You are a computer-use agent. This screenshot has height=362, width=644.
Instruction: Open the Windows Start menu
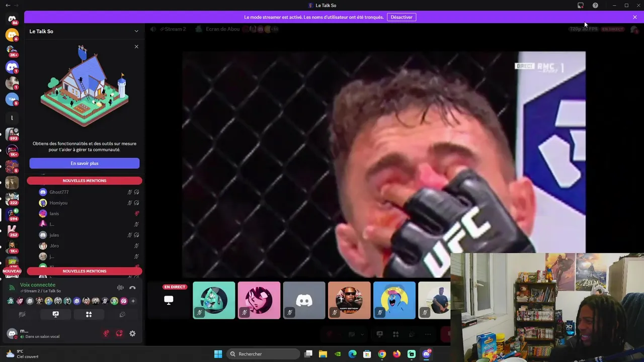pyautogui.click(x=218, y=354)
